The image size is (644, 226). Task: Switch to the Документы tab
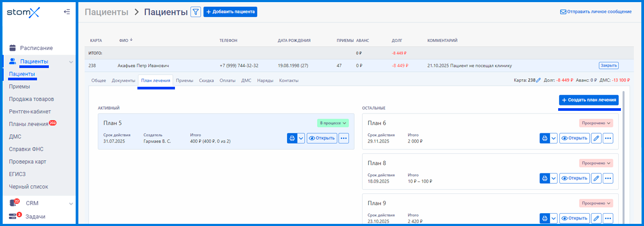click(123, 80)
